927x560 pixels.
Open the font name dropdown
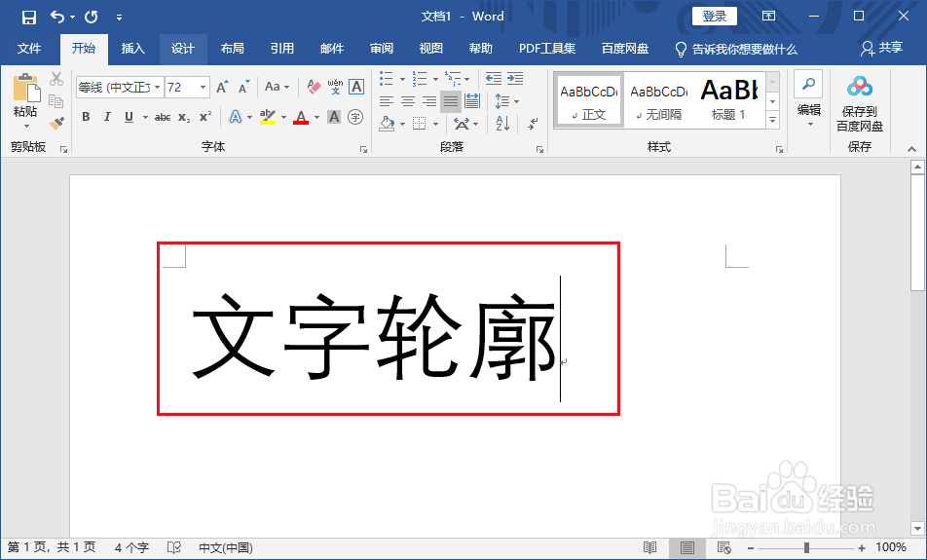pos(158,88)
